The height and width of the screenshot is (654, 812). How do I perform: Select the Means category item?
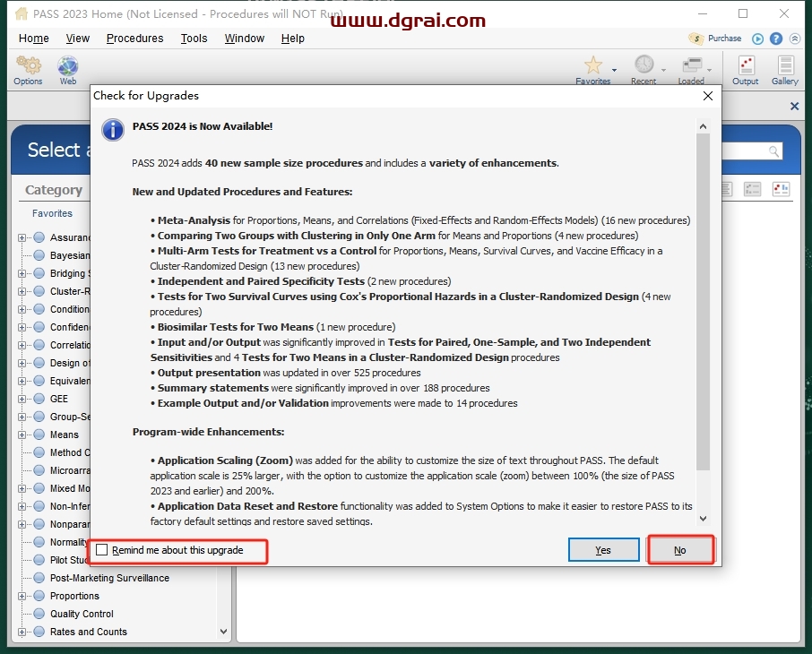tap(65, 435)
